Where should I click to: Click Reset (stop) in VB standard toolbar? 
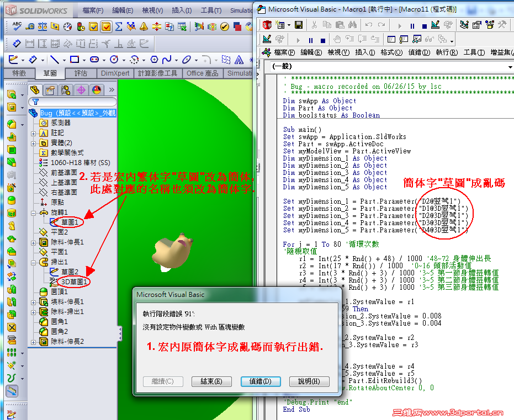click(x=424, y=26)
